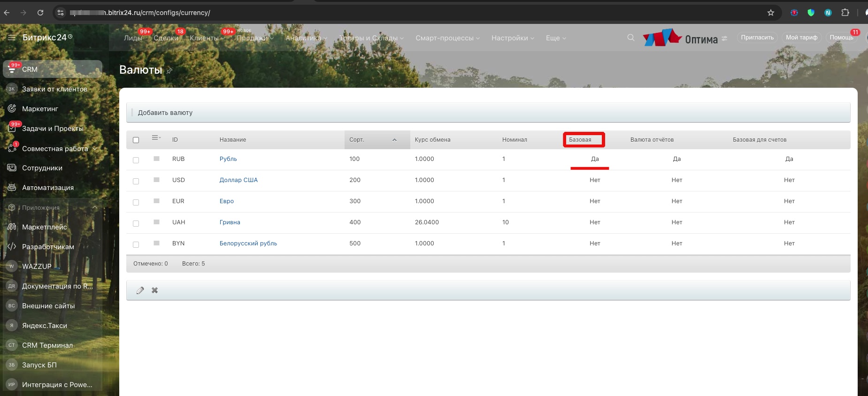Expand Совместная работа in sidebar
868x396 pixels.
coord(95,149)
